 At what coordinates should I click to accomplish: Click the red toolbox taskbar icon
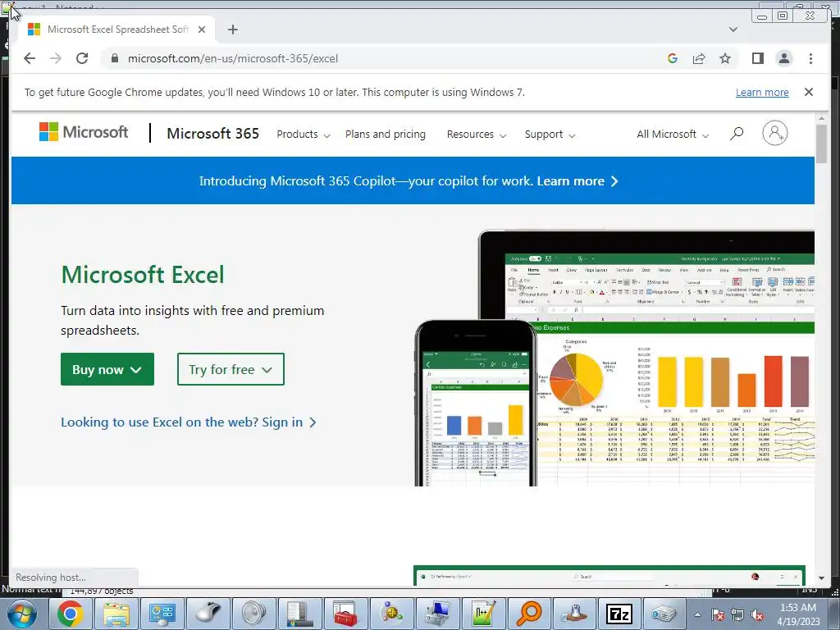click(x=345, y=614)
